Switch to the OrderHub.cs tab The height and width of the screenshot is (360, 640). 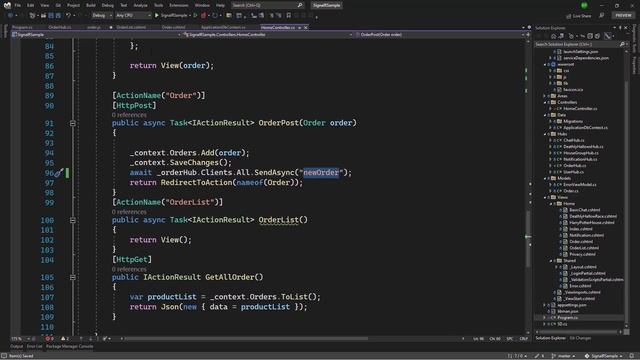[60, 27]
